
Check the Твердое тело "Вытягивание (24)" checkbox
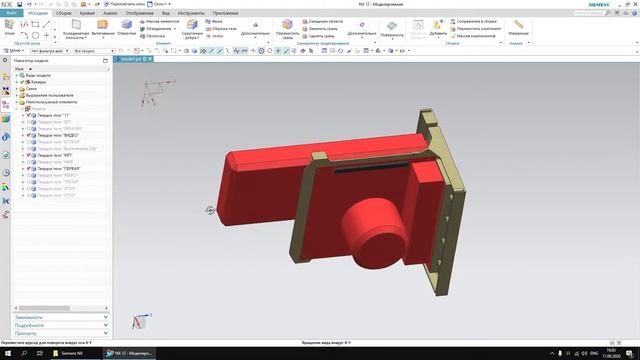[x=29, y=149]
